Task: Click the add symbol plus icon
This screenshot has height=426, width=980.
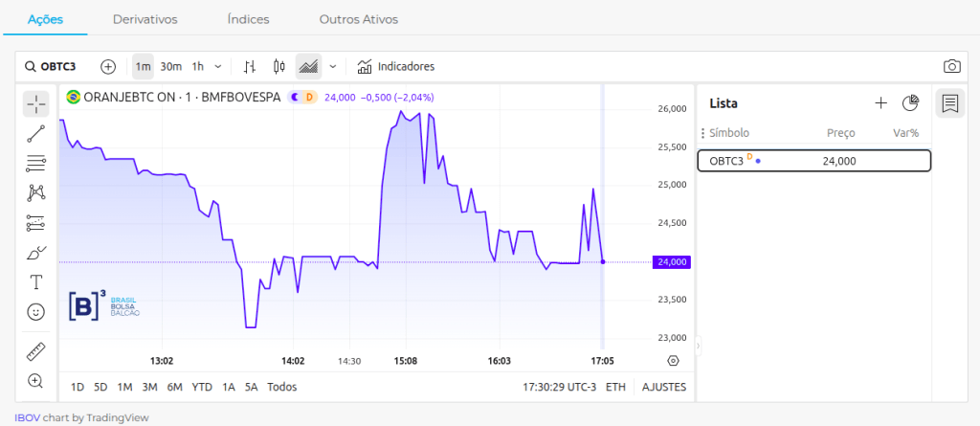Action: coord(108,66)
